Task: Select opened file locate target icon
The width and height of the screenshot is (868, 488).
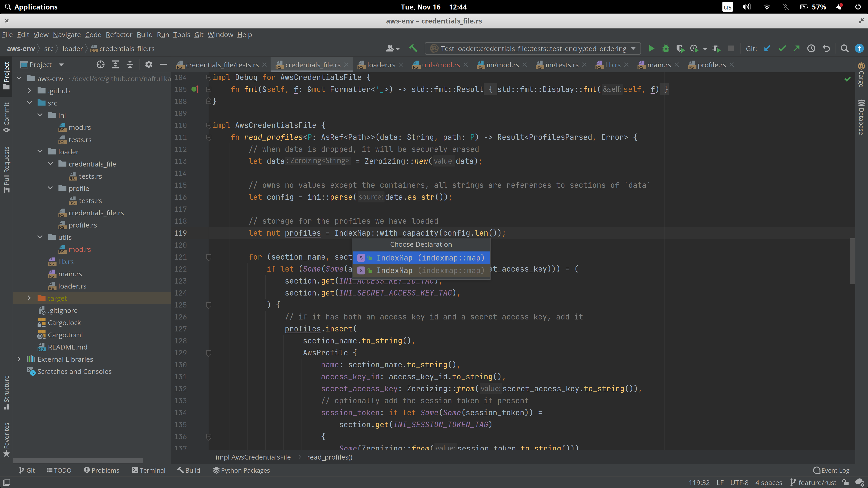Action: coord(100,65)
